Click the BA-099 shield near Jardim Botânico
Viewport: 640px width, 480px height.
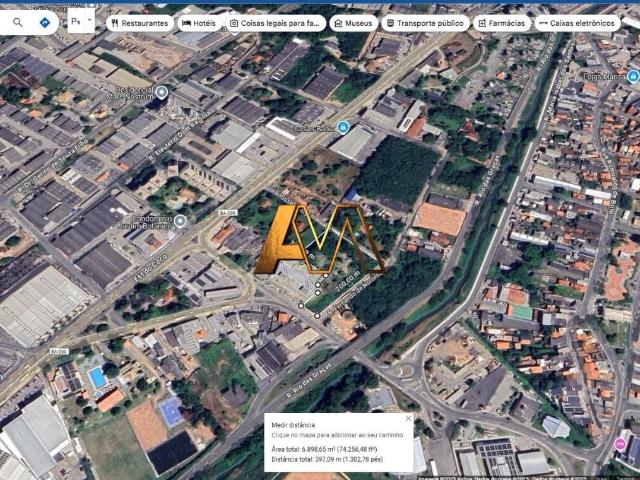[228, 213]
